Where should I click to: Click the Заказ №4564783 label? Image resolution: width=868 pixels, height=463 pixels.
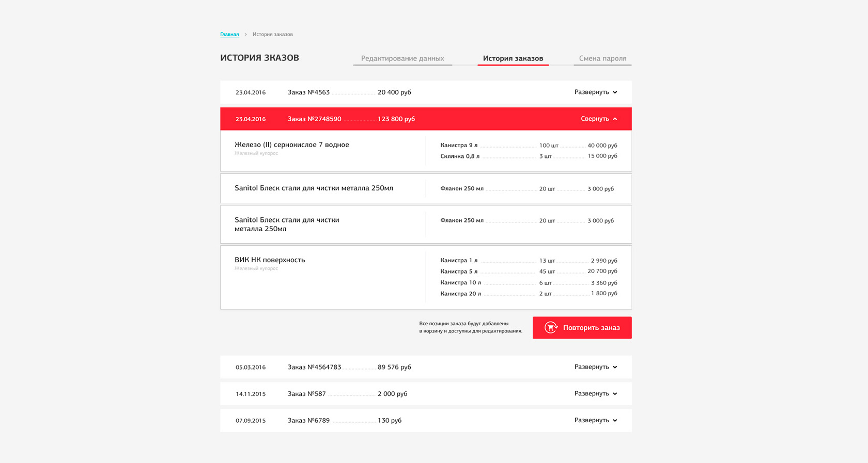(314, 368)
